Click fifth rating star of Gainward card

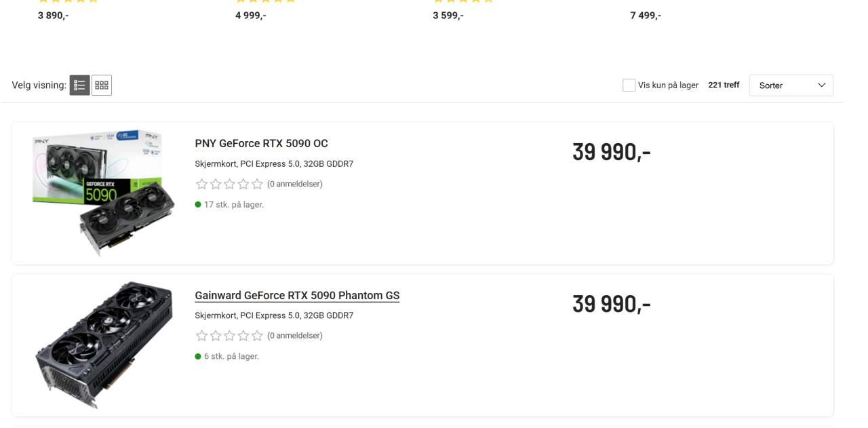click(x=257, y=336)
